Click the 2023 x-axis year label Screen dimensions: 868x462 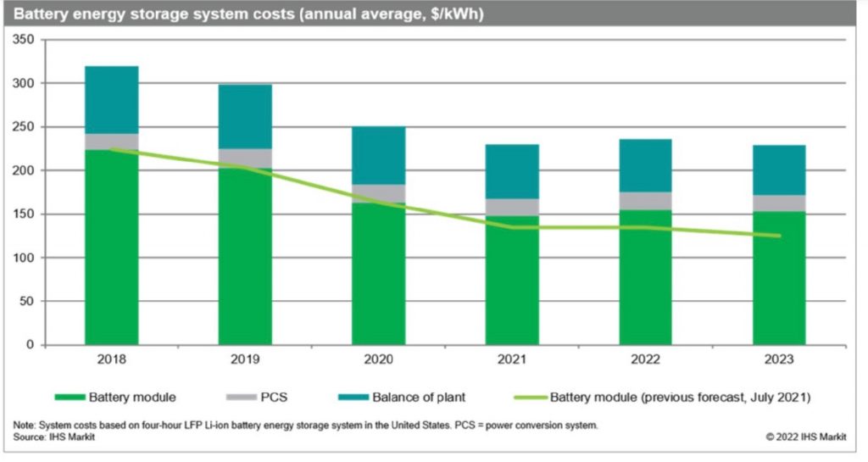pos(778,359)
